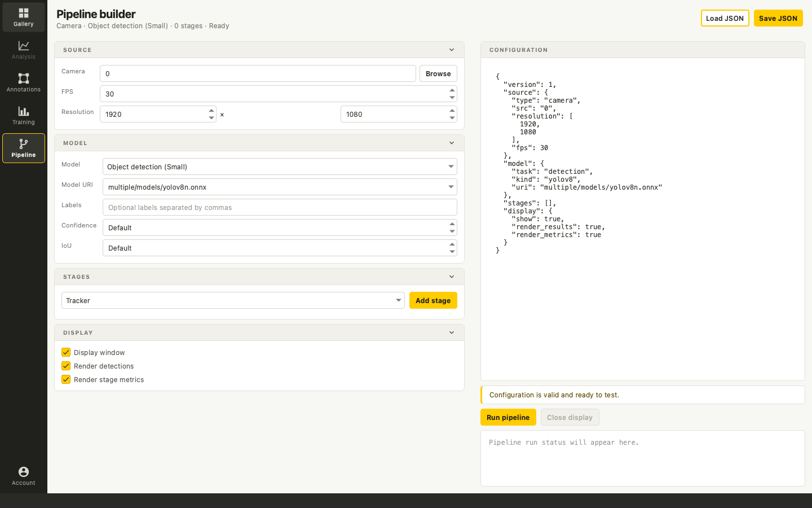Browse for a camera source

438,73
